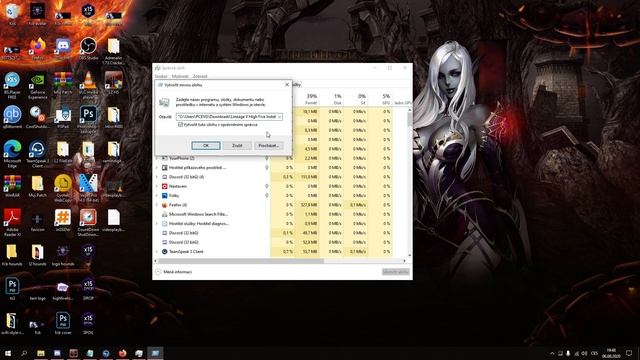Select the CountDown ShutDown desktop icon
This screenshot has height=360, width=640.
coord(88,222)
